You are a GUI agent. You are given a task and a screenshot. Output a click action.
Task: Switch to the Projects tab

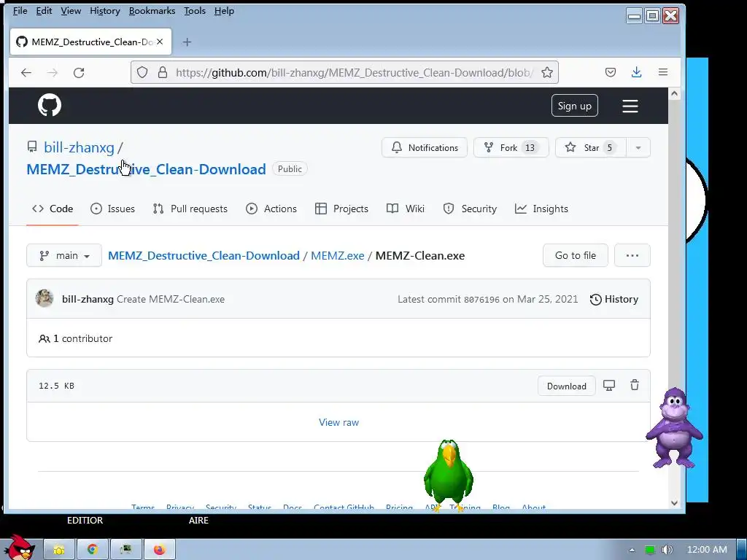341,209
